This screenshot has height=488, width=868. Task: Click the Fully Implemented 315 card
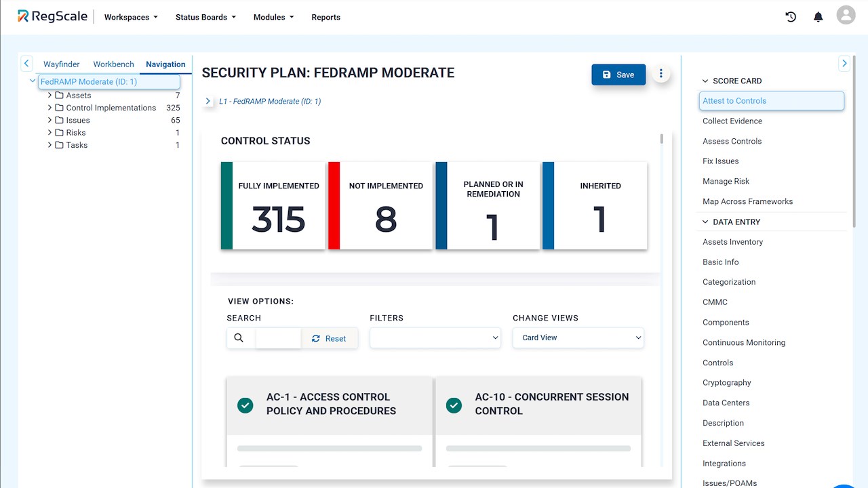(273, 205)
